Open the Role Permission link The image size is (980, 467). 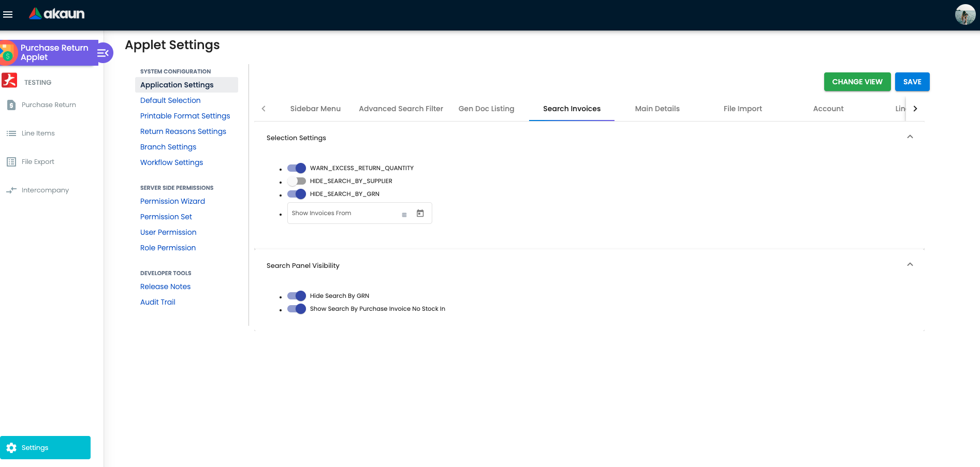click(x=168, y=248)
